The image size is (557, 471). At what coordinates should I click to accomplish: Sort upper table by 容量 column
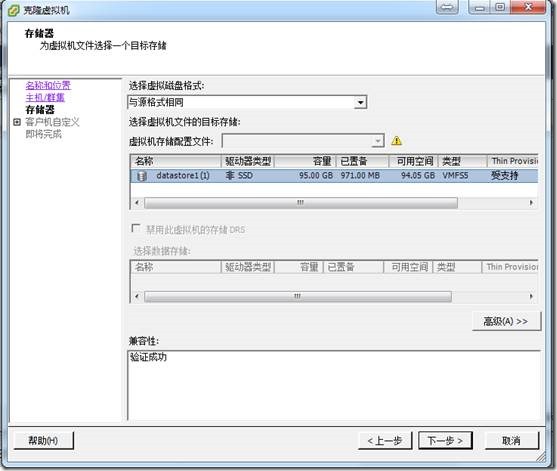click(x=305, y=161)
